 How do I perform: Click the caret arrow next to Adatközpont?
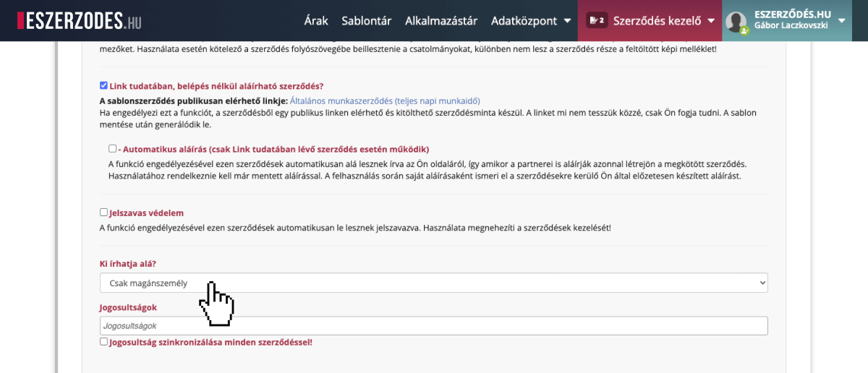point(567,21)
